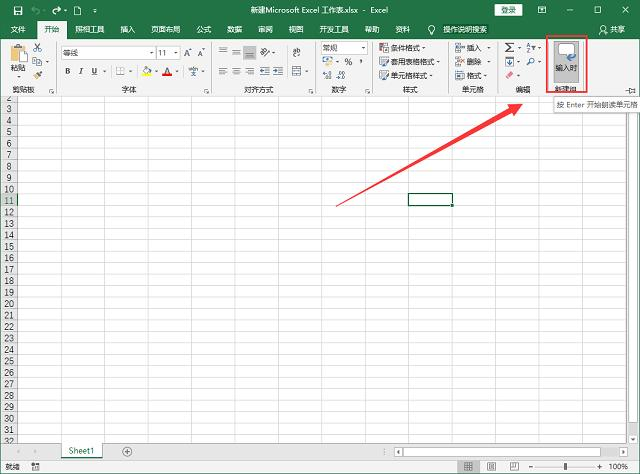
Task: Open Sort and Filter (A-Z) tool
Action: pos(531,47)
